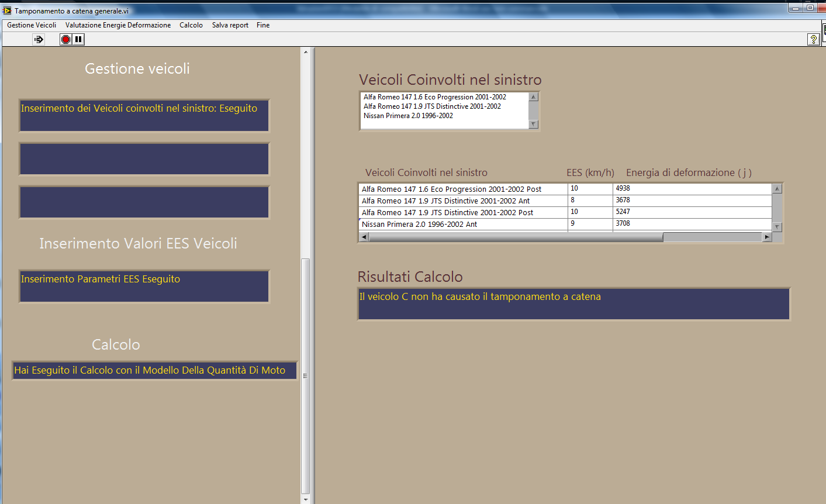Open the Fine menu
The width and height of the screenshot is (826, 504).
[263, 25]
